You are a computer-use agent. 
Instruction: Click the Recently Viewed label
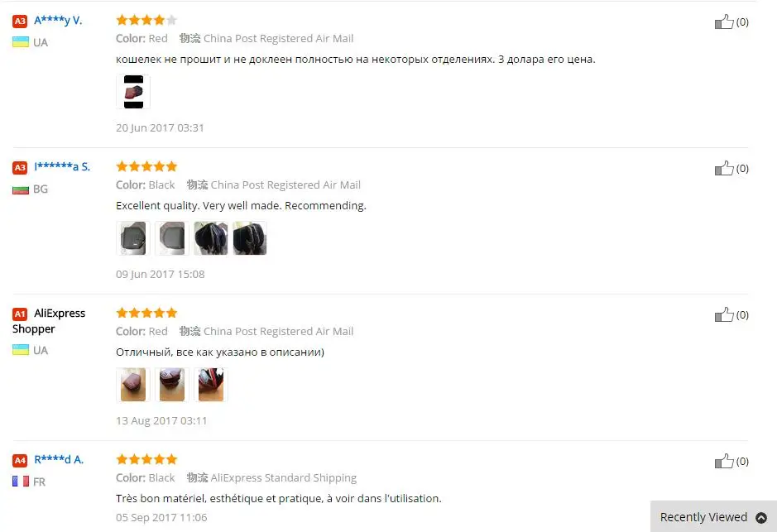click(703, 517)
